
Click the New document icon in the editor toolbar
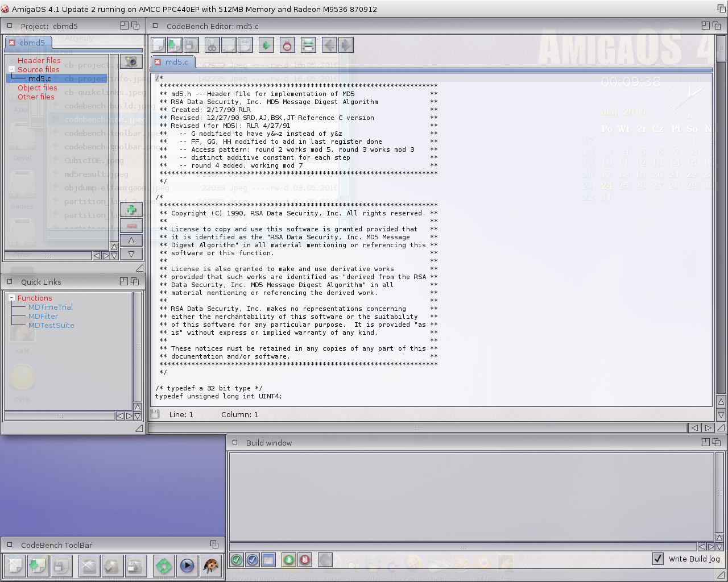click(x=159, y=45)
